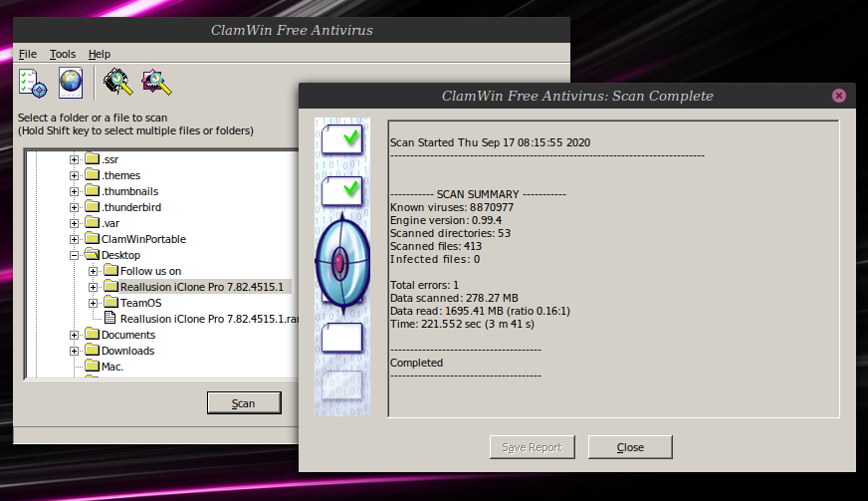This screenshot has width=868, height=501.
Task: Click the Data scanned: 278.27 MB line
Action: (x=454, y=298)
